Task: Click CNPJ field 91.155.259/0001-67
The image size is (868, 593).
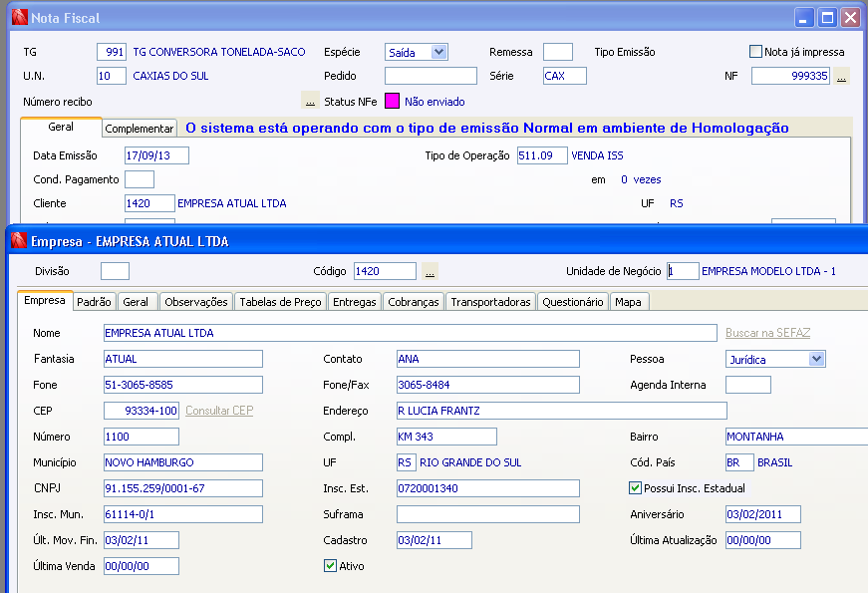Action: [x=183, y=488]
